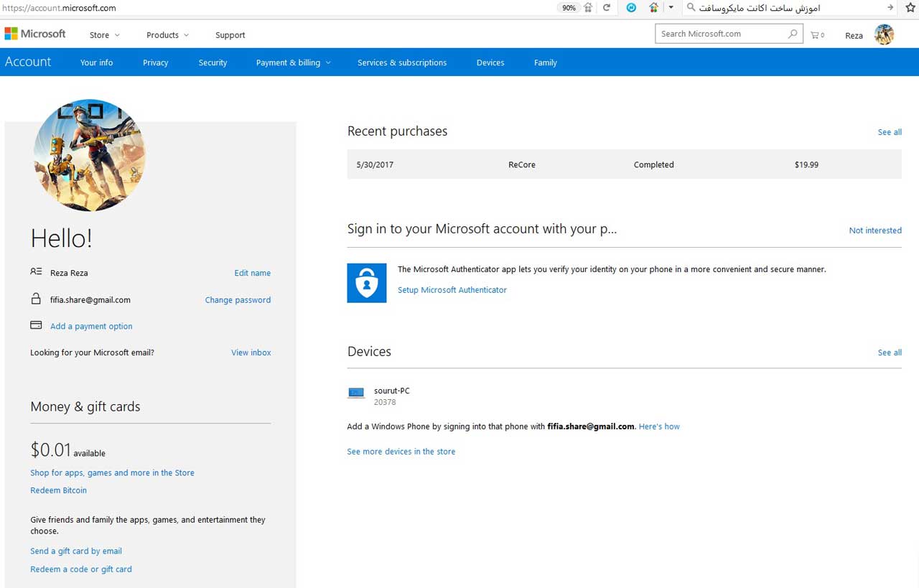This screenshot has height=588, width=919.
Task: Click Setup Microsoft Authenticator link
Action: [452, 290]
